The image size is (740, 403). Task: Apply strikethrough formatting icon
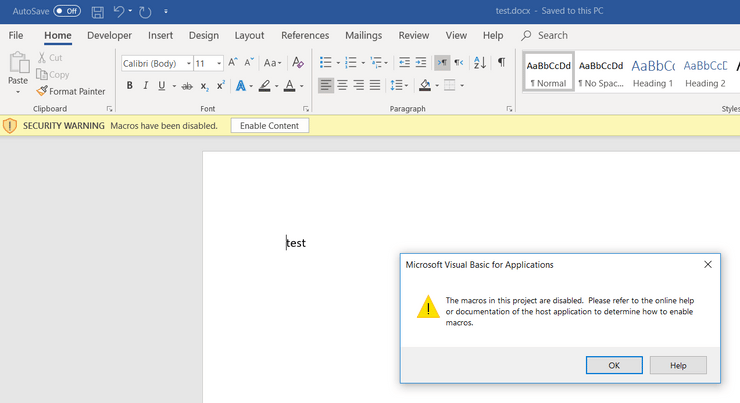coord(187,86)
